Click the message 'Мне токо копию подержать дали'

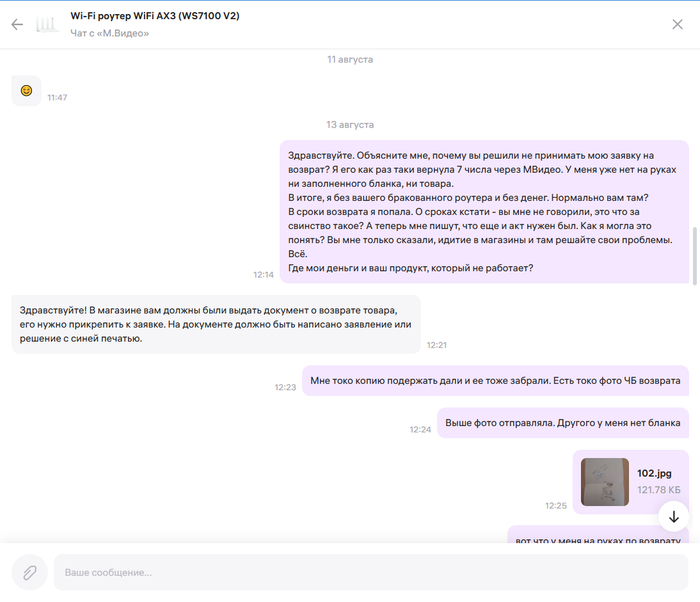tap(495, 381)
